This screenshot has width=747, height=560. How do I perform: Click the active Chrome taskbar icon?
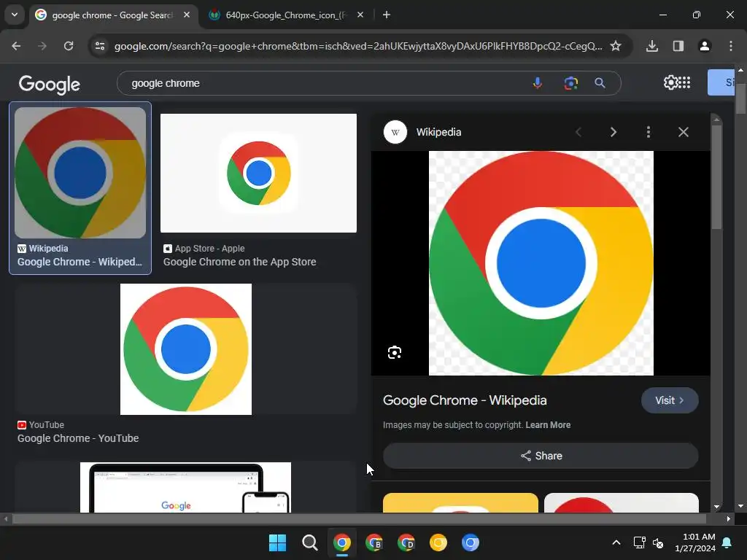pyautogui.click(x=341, y=542)
